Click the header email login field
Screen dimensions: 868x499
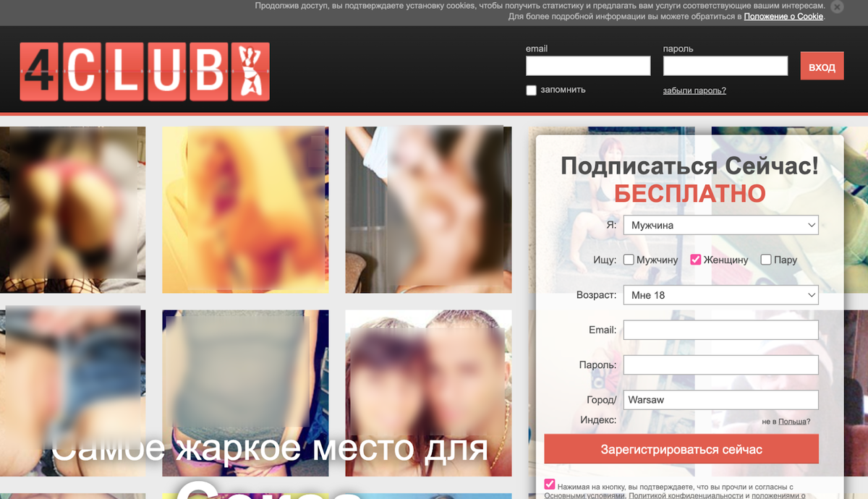tap(588, 67)
